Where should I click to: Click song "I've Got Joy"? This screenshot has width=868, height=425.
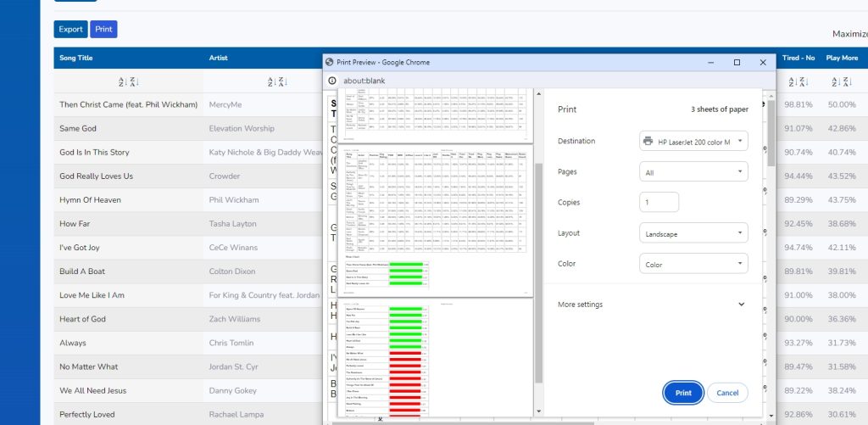point(79,247)
